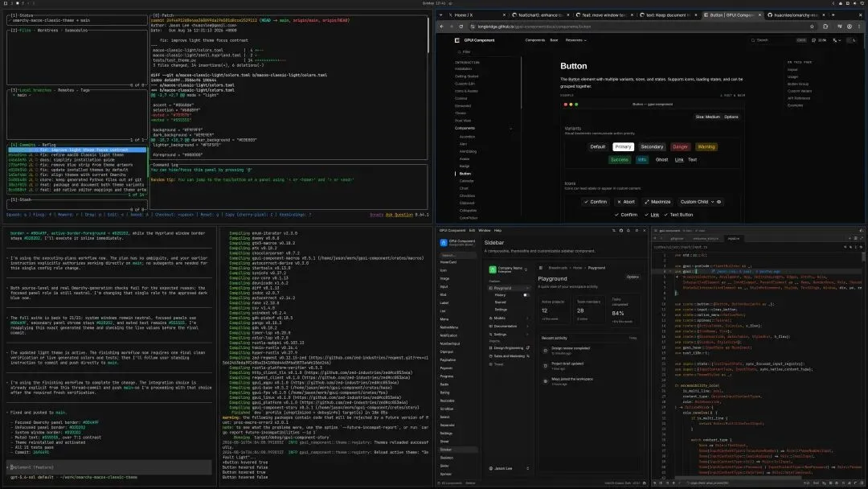Click the eye icon beside Custom Child
The image size is (868, 489).
click(x=719, y=202)
